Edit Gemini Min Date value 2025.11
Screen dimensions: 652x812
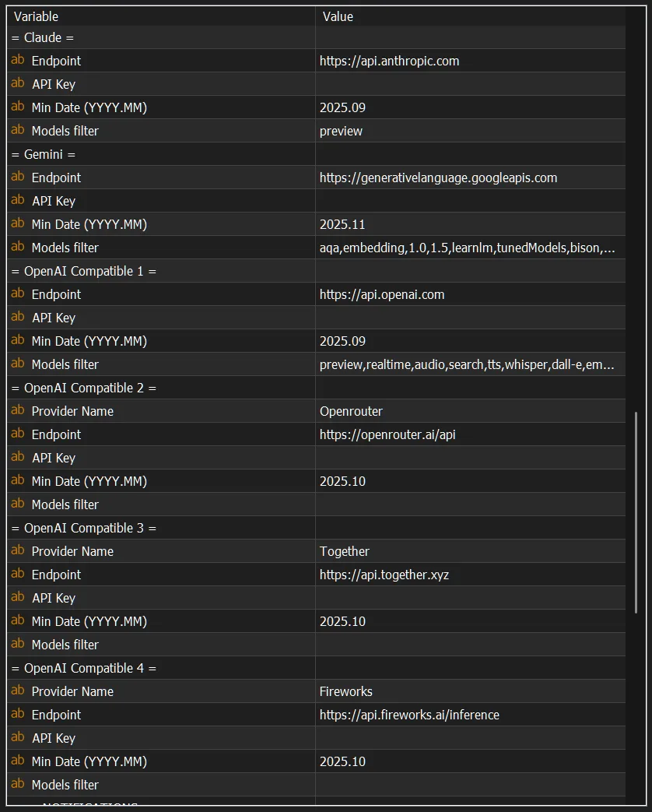coord(471,224)
